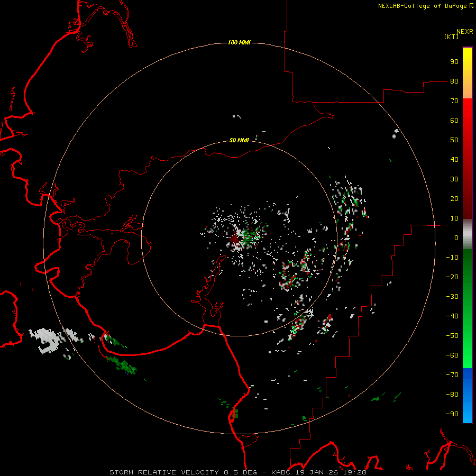Click the large gray echo blob offshore
Screen dimensions: 476x476
click(47, 340)
